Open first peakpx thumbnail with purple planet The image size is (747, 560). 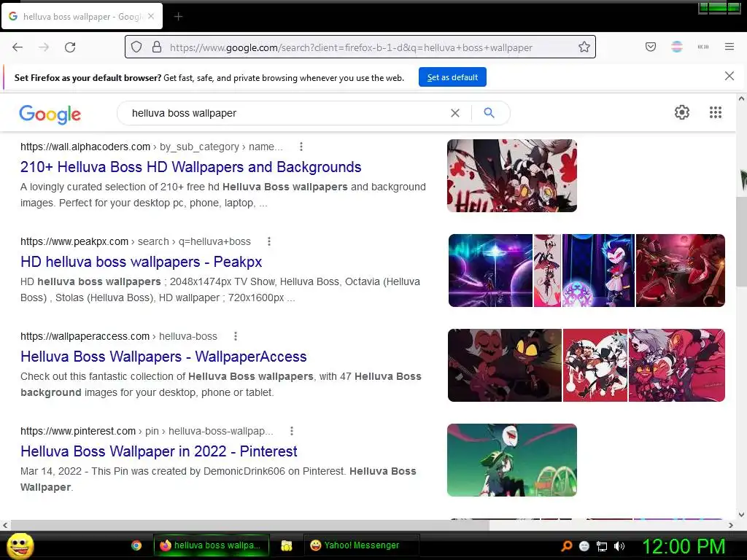coord(490,271)
